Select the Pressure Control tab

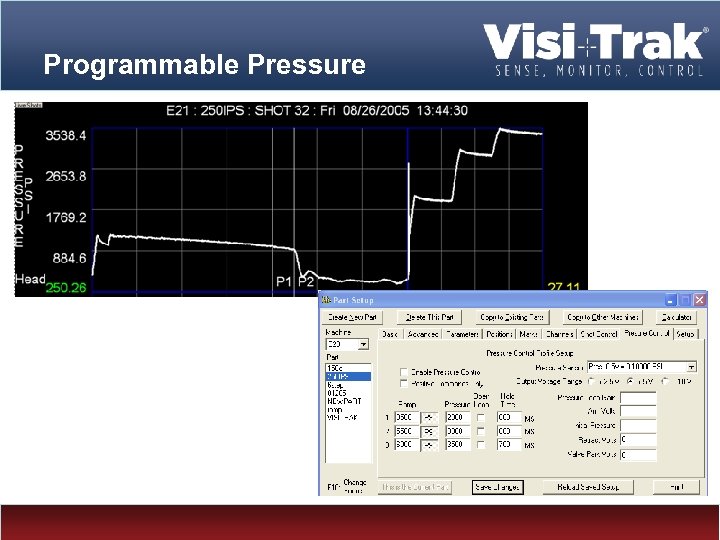click(647, 333)
